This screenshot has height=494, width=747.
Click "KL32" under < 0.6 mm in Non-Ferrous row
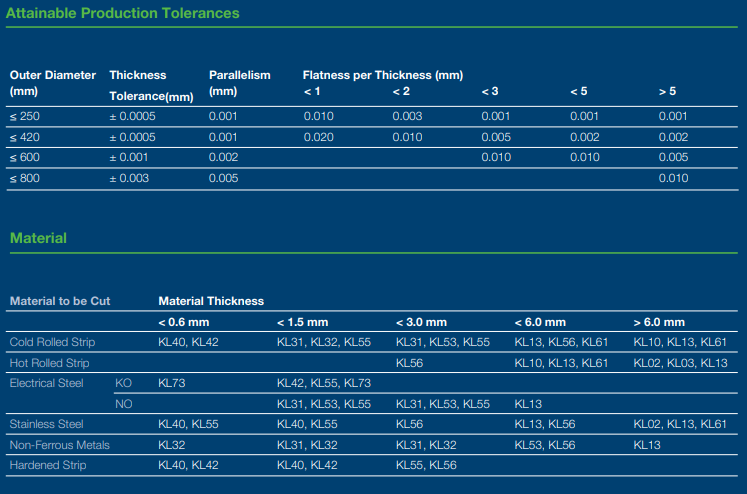(x=172, y=445)
